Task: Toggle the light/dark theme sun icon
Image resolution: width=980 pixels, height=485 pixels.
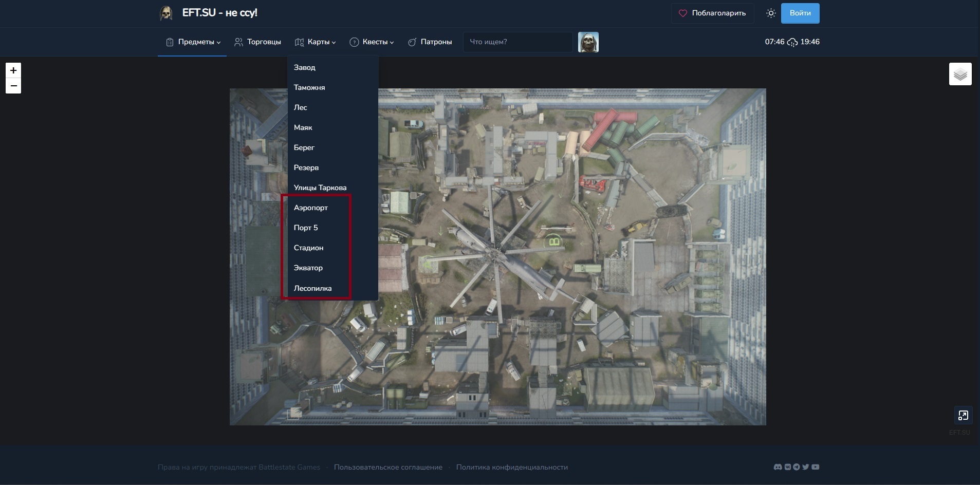Action: (771, 13)
